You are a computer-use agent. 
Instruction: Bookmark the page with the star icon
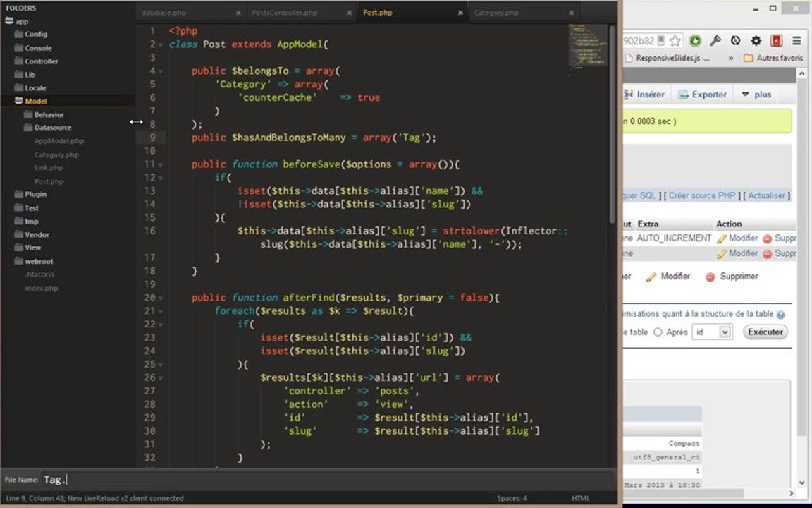[x=675, y=40]
